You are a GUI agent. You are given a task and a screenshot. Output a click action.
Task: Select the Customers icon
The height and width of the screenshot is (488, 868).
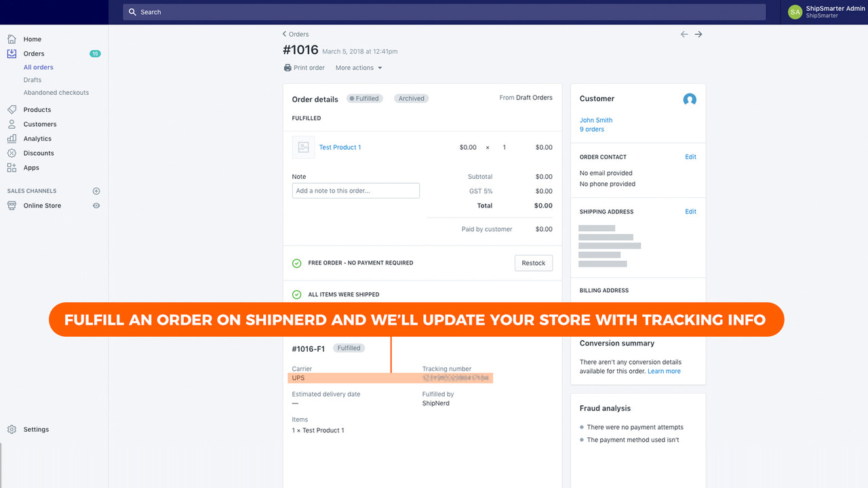[x=13, y=124]
